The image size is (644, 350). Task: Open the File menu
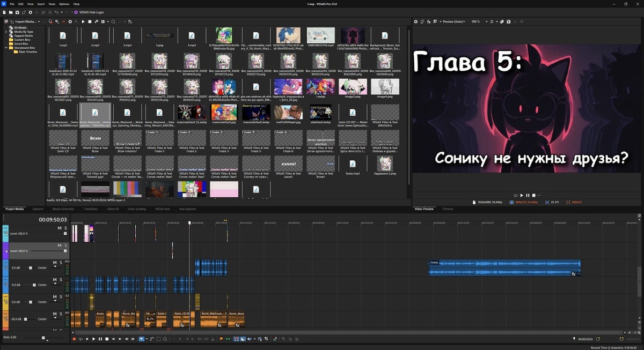click(x=12, y=4)
